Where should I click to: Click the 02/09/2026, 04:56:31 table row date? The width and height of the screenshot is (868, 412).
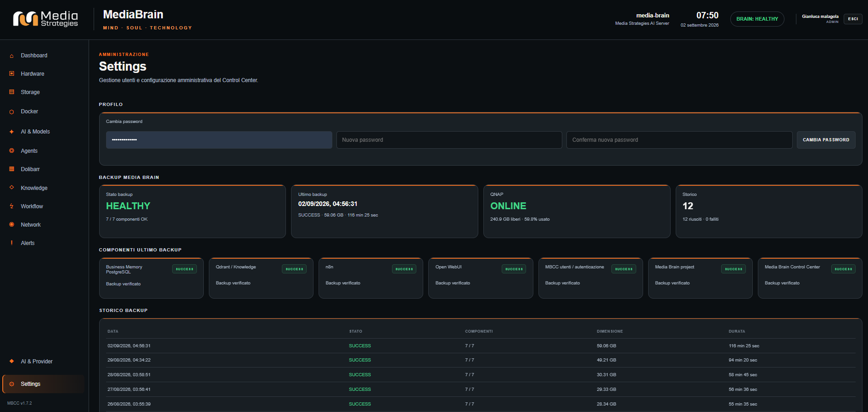[x=129, y=346]
